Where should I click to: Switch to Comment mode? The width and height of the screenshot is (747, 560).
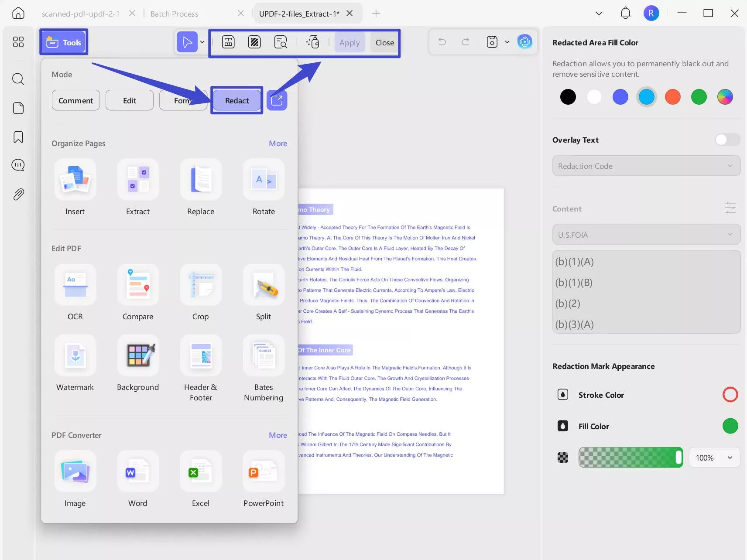coord(75,100)
